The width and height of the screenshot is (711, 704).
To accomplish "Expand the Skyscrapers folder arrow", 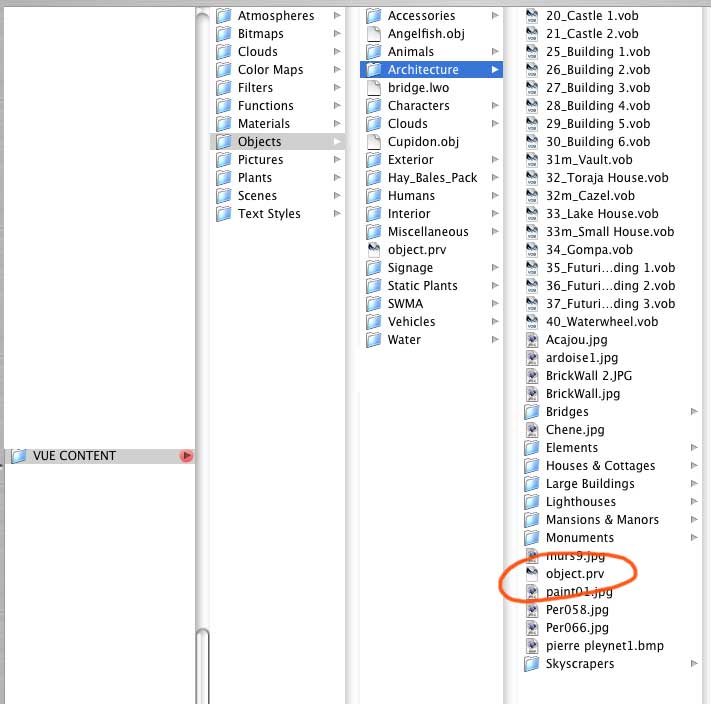I will 694,664.
